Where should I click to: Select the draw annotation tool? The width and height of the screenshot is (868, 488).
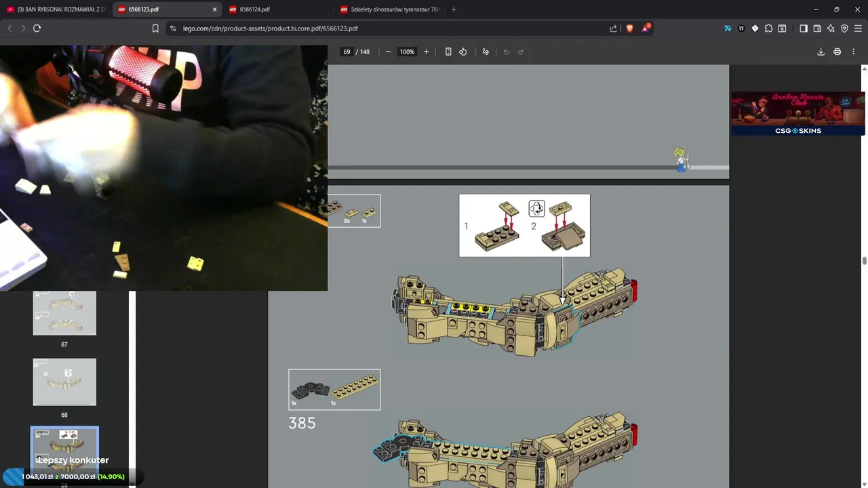pos(486,52)
